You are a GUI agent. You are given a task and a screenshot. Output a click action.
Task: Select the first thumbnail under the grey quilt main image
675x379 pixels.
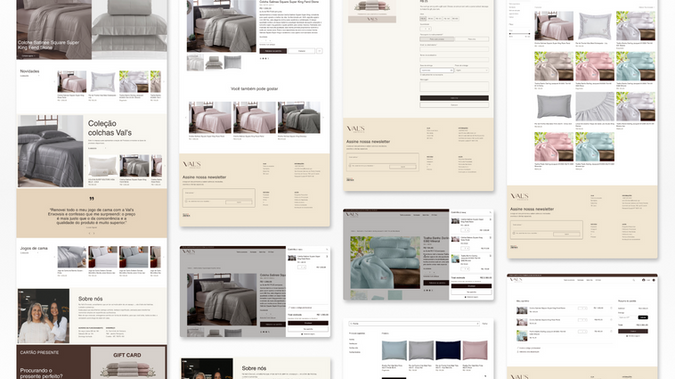pos(195,62)
